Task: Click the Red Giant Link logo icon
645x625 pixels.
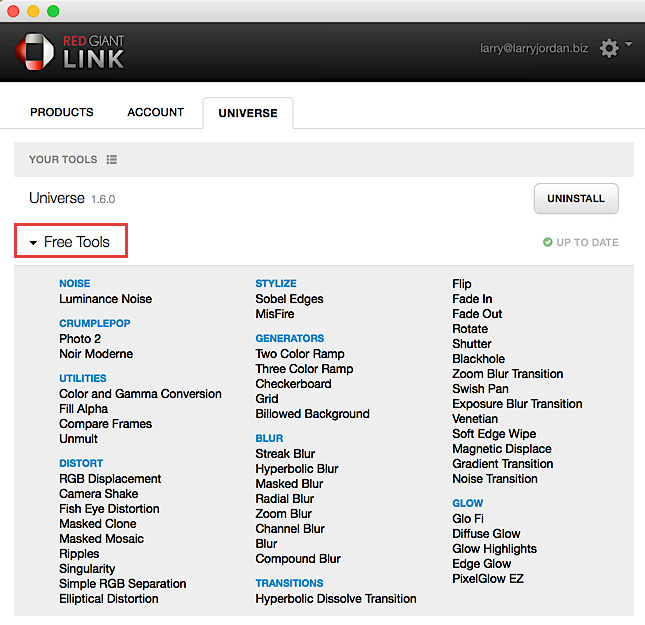Action: click(35, 51)
